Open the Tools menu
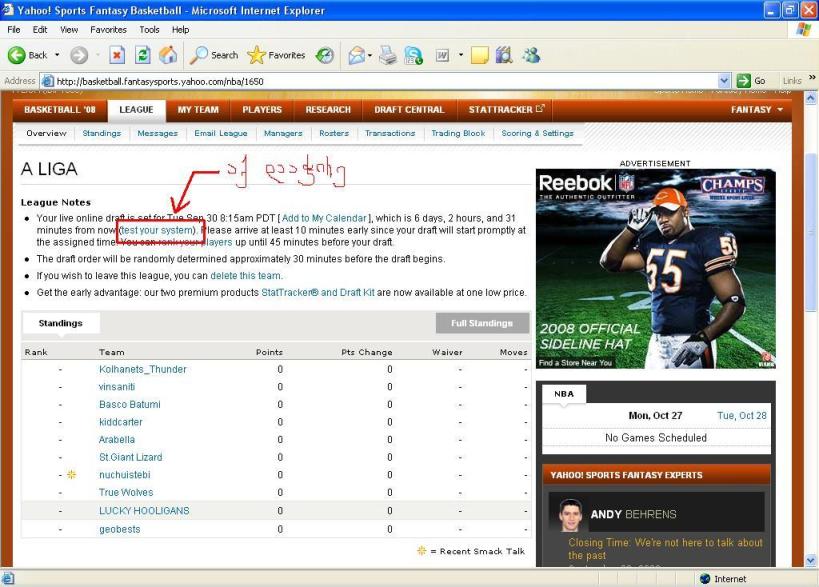This screenshot has height=587, width=819. coord(149,30)
